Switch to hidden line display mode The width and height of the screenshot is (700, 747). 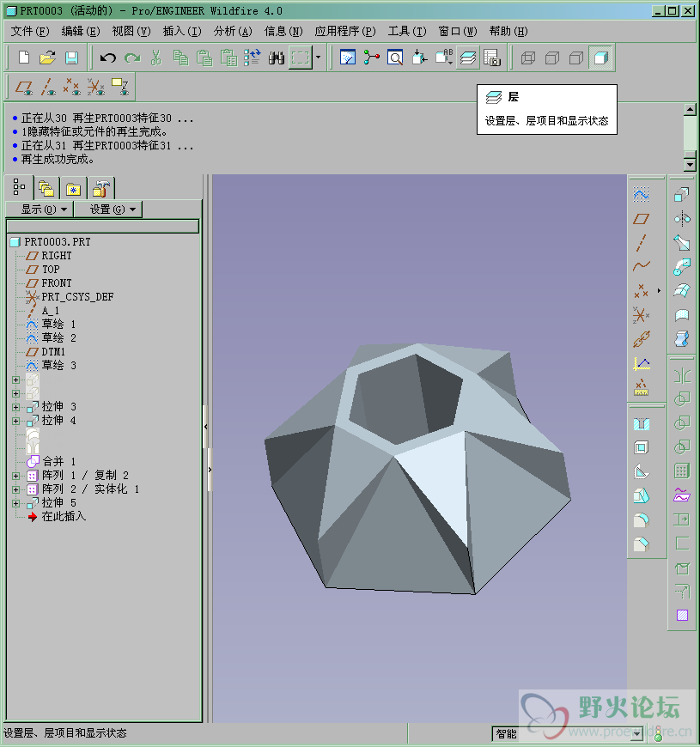tap(551, 58)
